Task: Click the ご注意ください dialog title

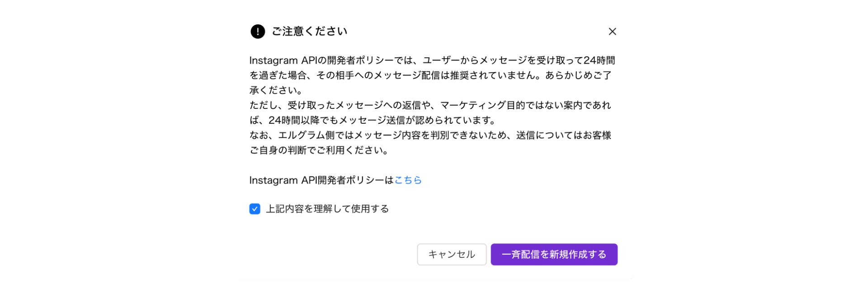Action: 310,32
